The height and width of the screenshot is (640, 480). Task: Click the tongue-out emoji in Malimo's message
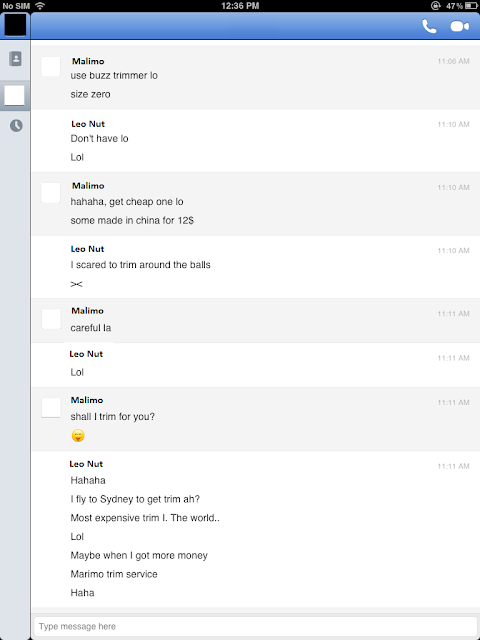coord(78,436)
